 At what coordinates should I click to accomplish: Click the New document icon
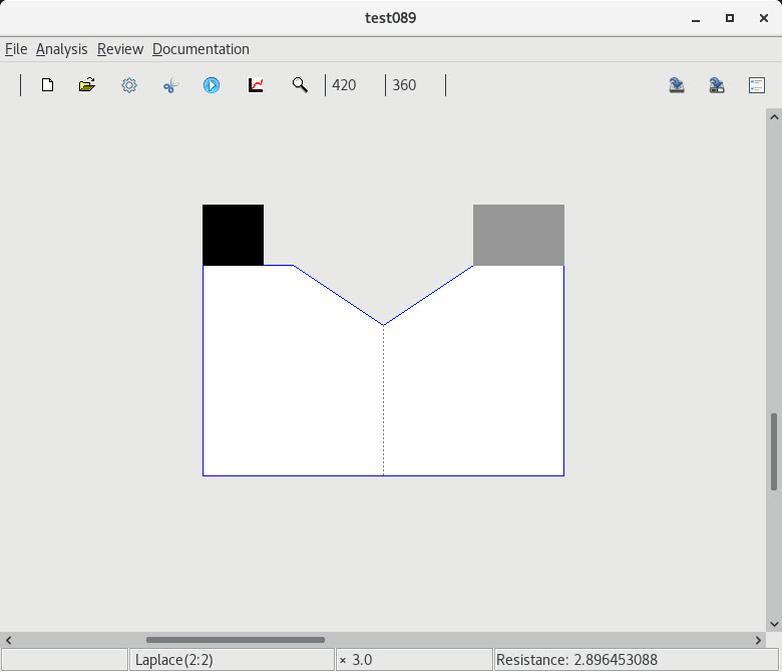pyautogui.click(x=47, y=85)
